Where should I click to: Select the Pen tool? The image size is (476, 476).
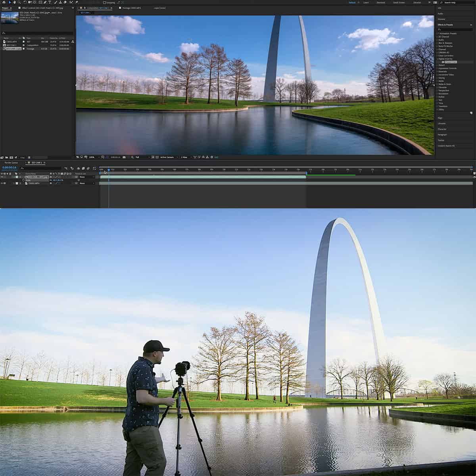(45, 2)
